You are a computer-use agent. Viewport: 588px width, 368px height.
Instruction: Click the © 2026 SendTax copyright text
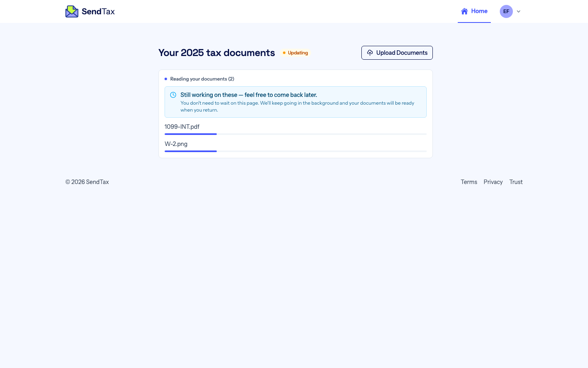(87, 182)
